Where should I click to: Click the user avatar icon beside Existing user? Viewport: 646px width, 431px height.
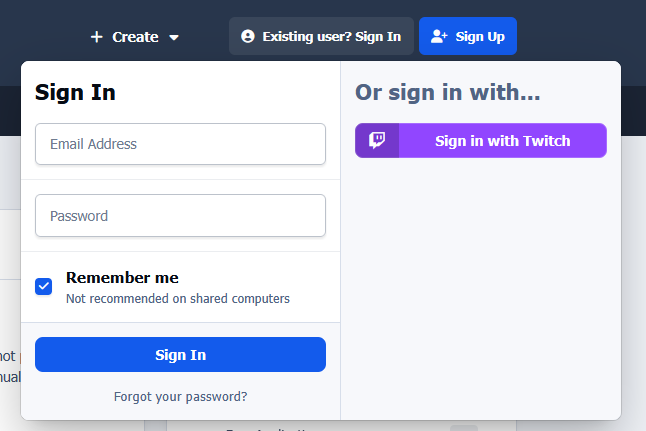(248, 36)
